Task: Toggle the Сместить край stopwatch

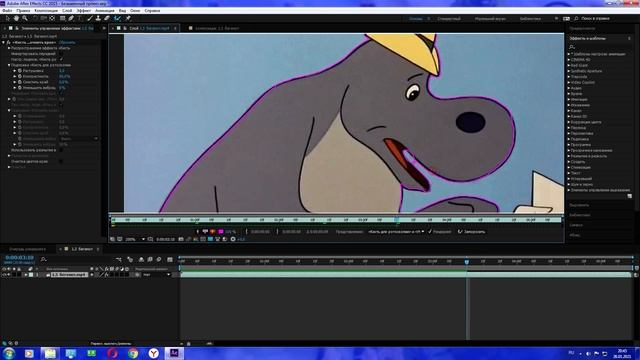Action: pos(20,82)
